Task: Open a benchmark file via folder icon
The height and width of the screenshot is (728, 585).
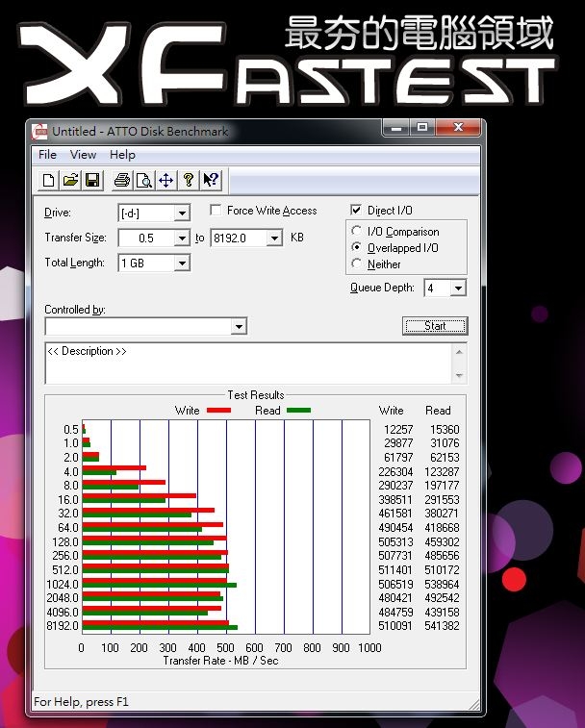Action: tap(70, 180)
